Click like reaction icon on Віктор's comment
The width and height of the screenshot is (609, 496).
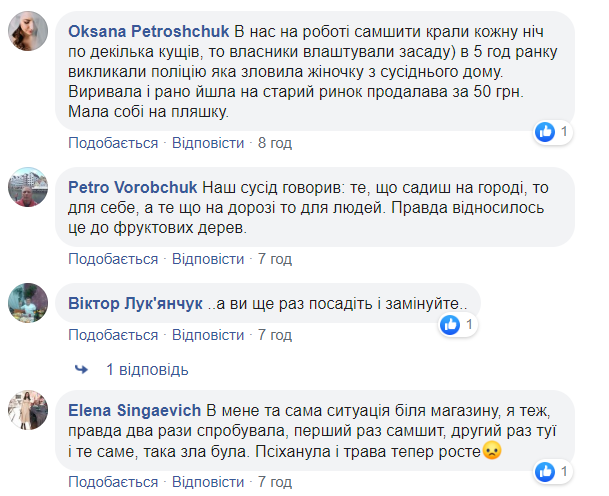(450, 324)
